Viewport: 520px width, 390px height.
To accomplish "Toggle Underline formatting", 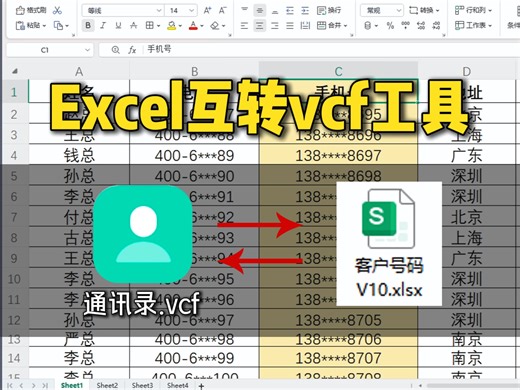I will coord(118,25).
